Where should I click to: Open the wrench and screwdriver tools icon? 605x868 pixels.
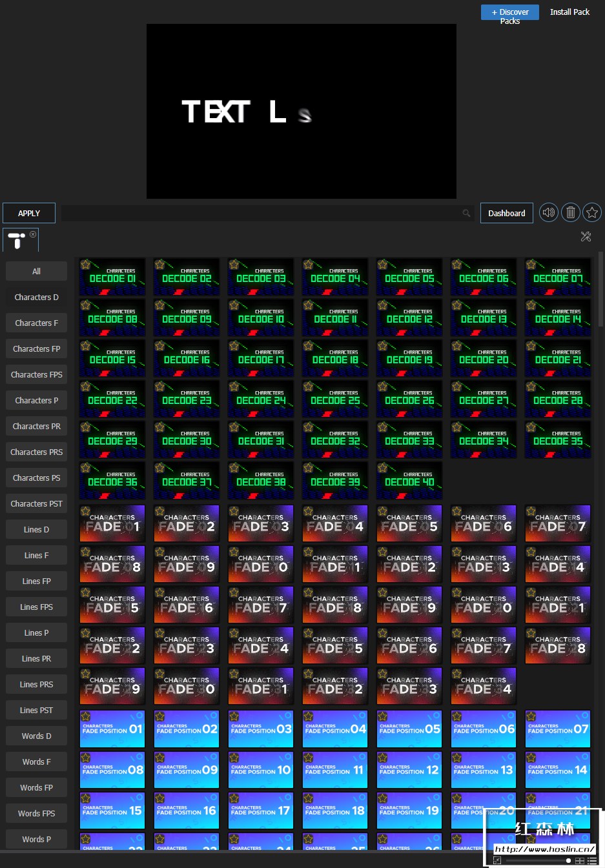pyautogui.click(x=586, y=237)
